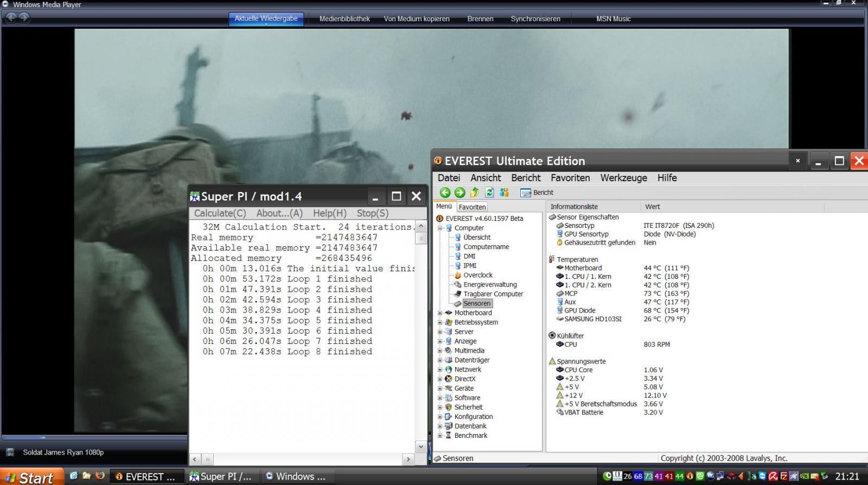
Task: Open the Synchronisieren tab
Action: 535,18
